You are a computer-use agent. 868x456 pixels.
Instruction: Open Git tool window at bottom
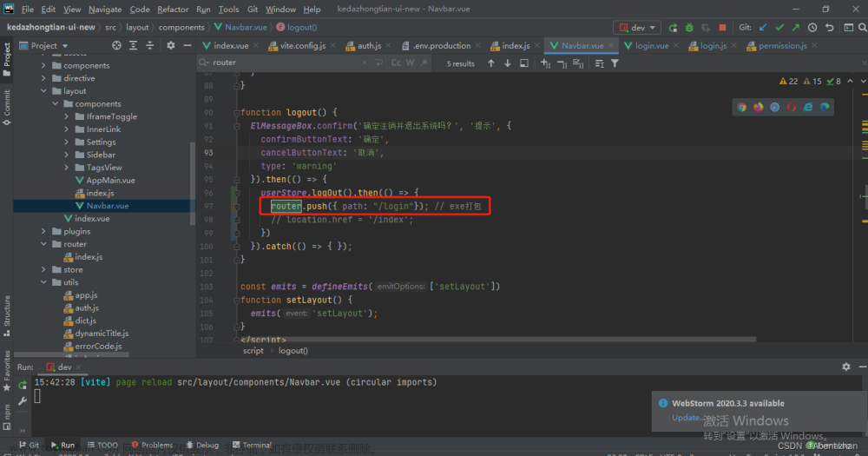[29, 445]
